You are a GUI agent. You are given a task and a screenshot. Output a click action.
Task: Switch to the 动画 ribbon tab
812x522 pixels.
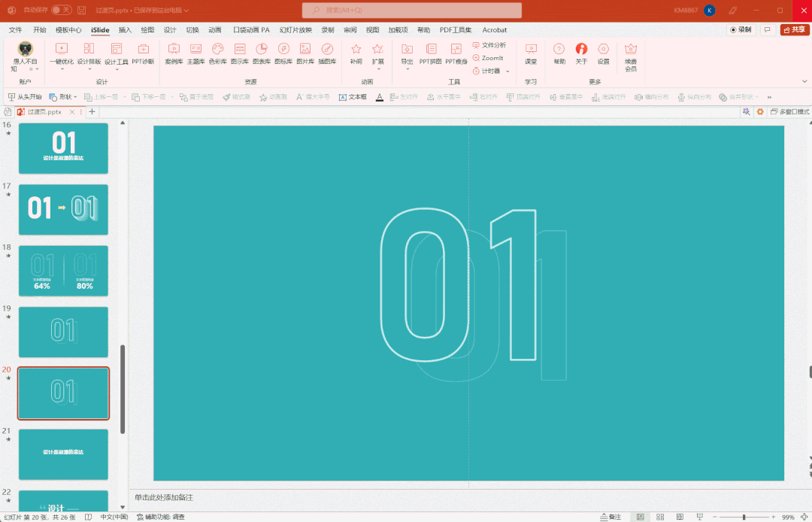click(x=215, y=30)
